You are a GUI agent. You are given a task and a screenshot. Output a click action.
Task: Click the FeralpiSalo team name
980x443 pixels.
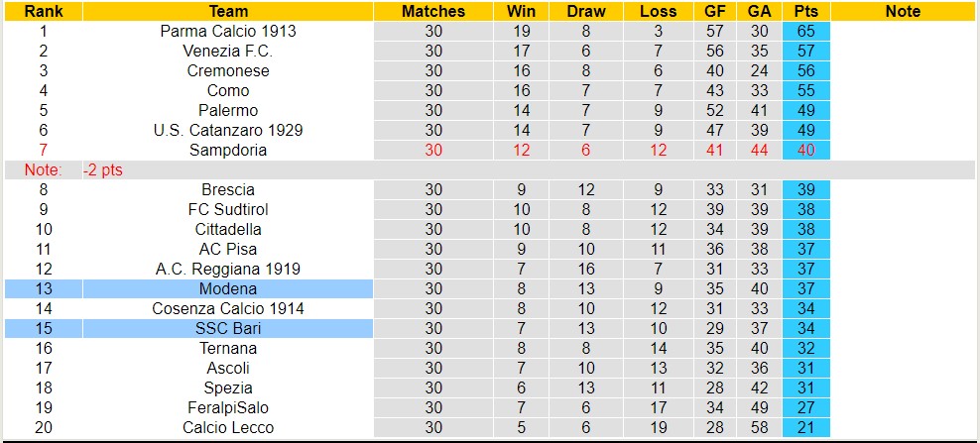(228, 407)
